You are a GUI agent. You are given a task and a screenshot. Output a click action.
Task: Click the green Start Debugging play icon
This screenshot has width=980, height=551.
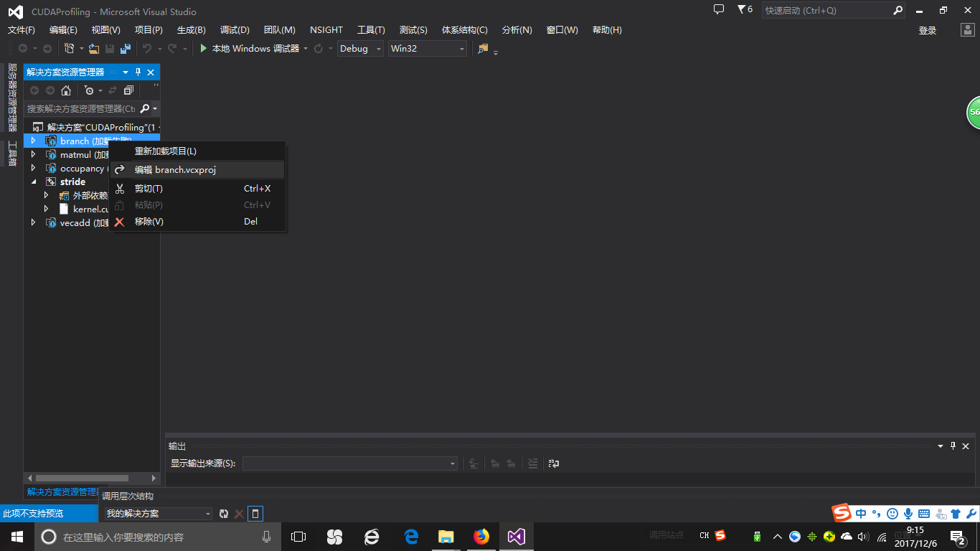204,48
